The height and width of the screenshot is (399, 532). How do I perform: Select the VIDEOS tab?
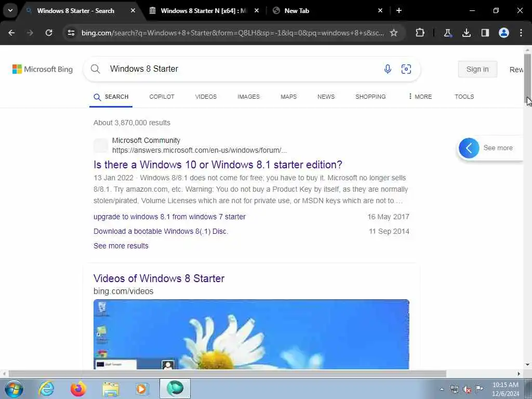[206, 97]
